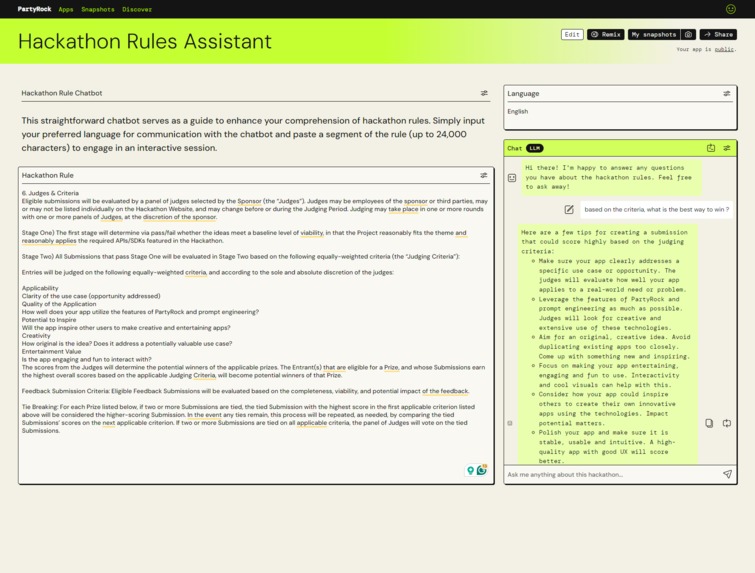Viewport: 755px width, 573px height.
Task: Take a snapshot with the camera icon
Action: tap(689, 35)
